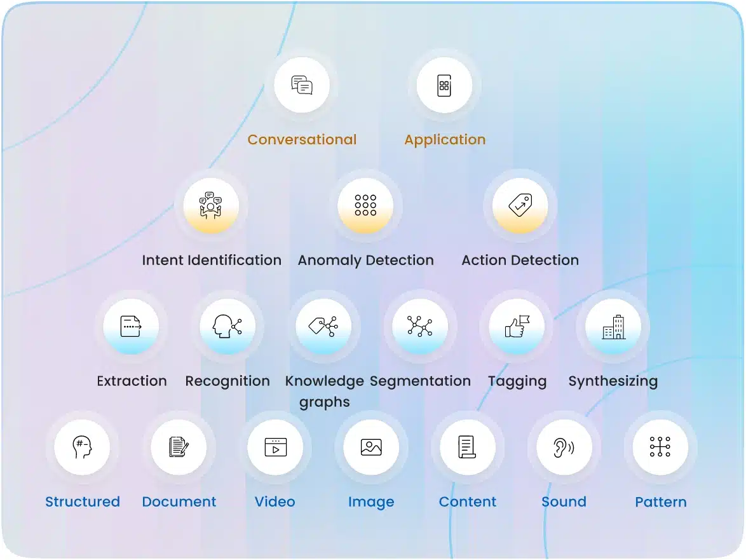Click the Conversational chat bubbles icon
Image resolution: width=746 pixels, height=560 pixels.
(302, 85)
